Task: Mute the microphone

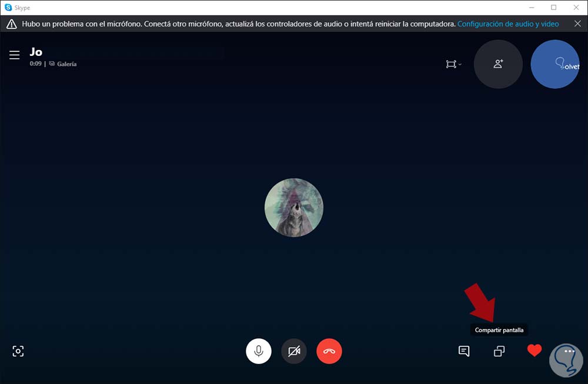Action: 259,350
